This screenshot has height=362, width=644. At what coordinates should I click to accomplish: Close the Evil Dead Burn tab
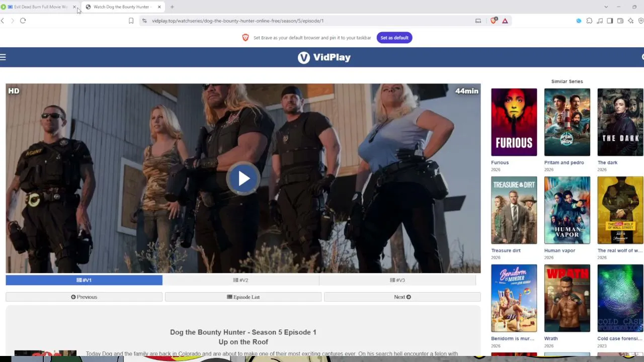click(74, 7)
